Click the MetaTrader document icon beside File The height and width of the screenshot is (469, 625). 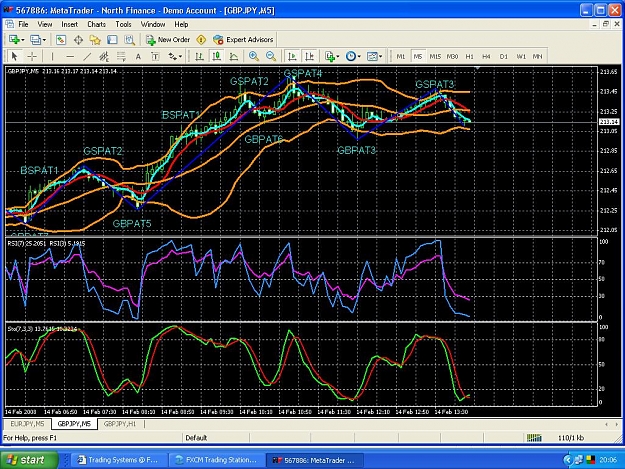tap(10, 24)
